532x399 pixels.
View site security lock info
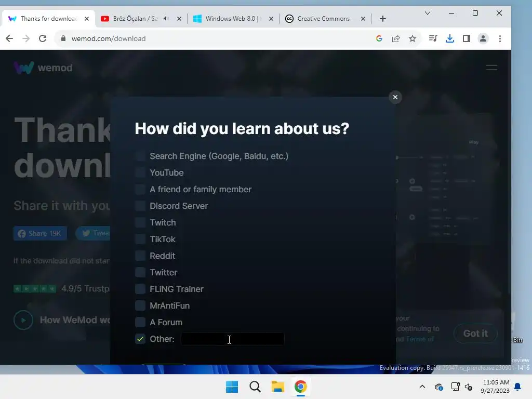63,38
